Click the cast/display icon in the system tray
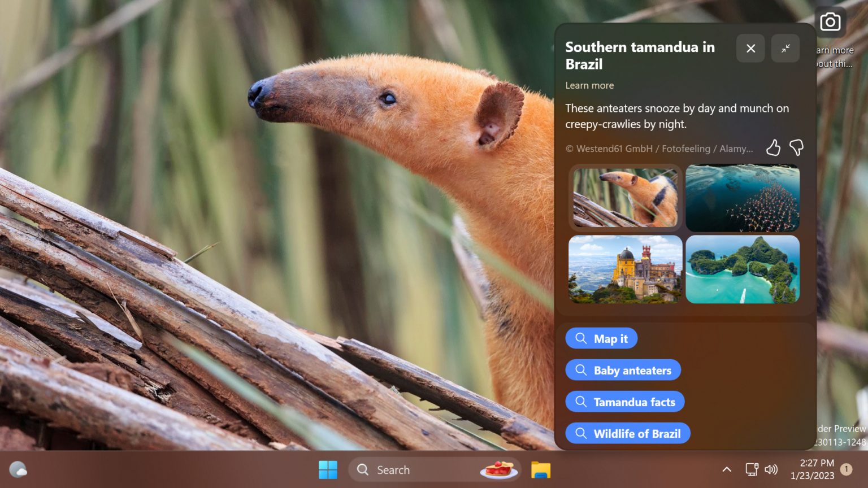868x488 pixels. pyautogui.click(x=751, y=469)
